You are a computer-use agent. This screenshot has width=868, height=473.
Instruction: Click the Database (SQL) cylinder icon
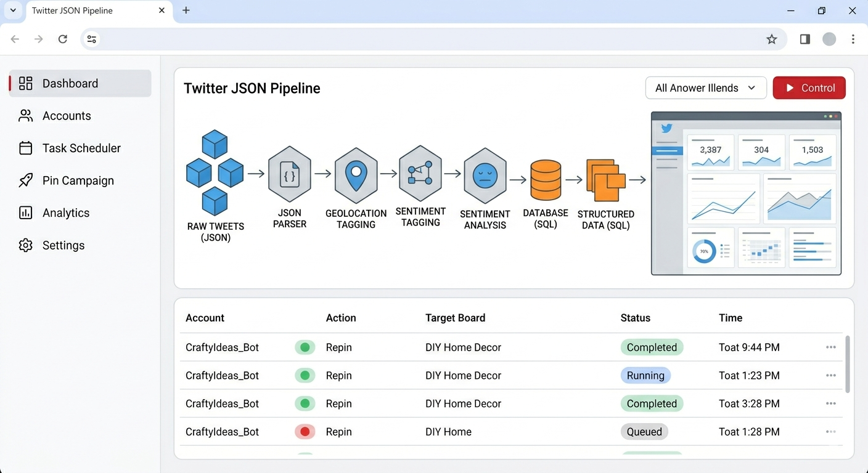coord(546,180)
